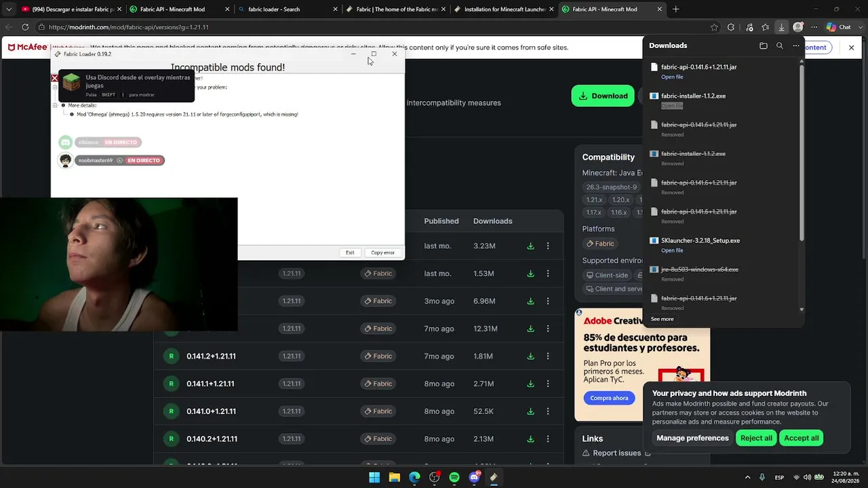868x488 pixels.
Task: Open Discord from the taskbar
Action: click(x=474, y=477)
